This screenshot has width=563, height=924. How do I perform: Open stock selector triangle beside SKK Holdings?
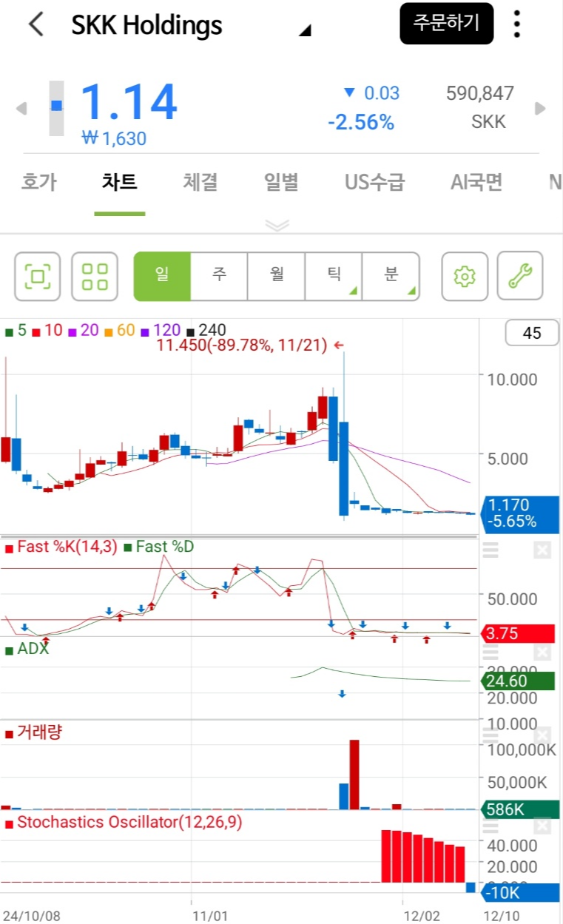point(305,30)
